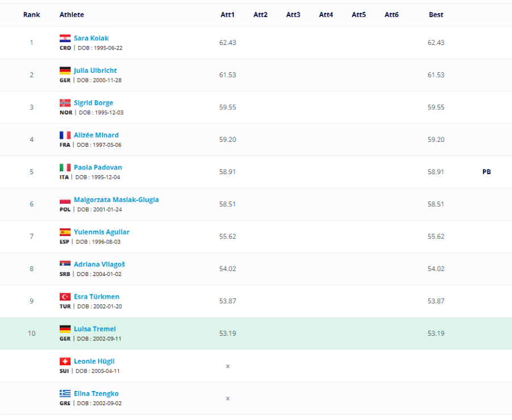Click the Turkish flag by Esra Türkmen
The height and width of the screenshot is (420, 512).
[x=65, y=297]
